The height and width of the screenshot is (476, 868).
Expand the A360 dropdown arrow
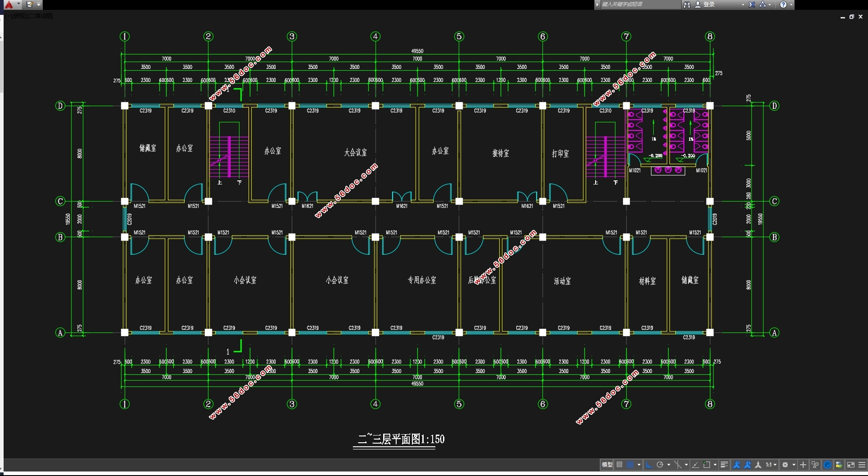[770, 4]
